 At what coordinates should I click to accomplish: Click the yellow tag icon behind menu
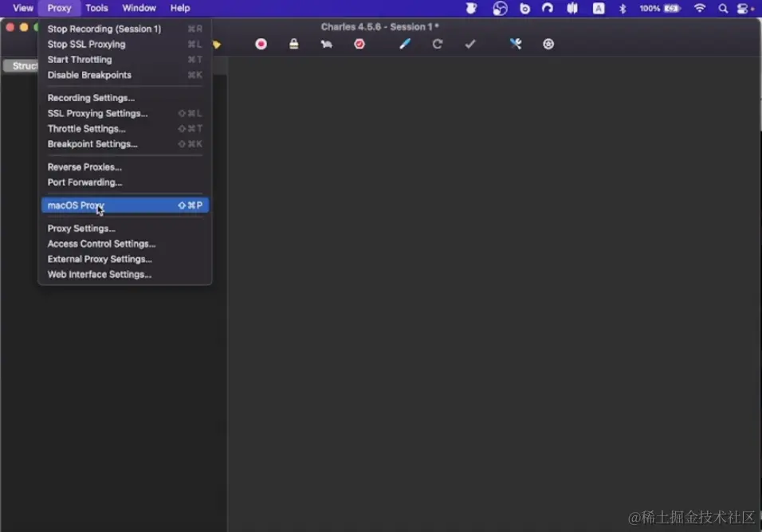[x=217, y=45]
